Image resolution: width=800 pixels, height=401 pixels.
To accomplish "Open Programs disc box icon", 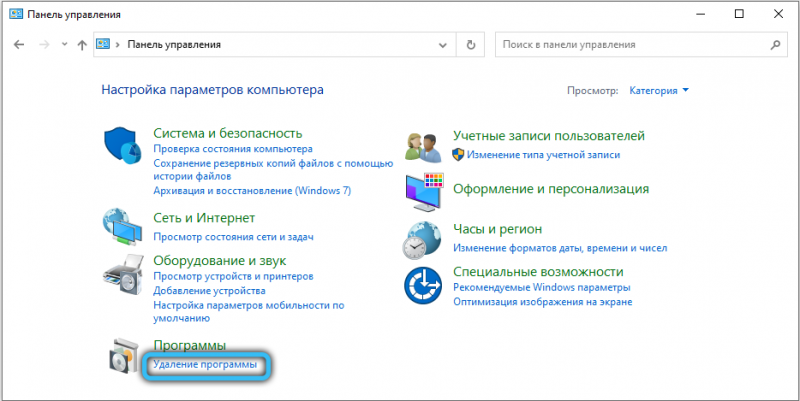I will tap(124, 356).
